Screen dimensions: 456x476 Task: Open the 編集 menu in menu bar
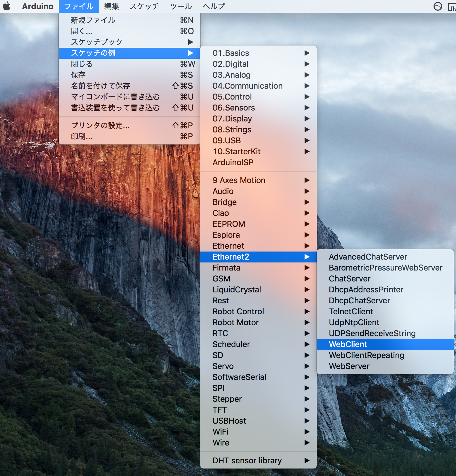pyautogui.click(x=111, y=6)
